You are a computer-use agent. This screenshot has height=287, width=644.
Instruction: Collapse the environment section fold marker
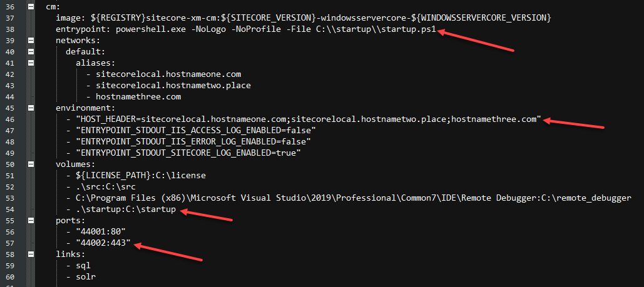point(31,108)
